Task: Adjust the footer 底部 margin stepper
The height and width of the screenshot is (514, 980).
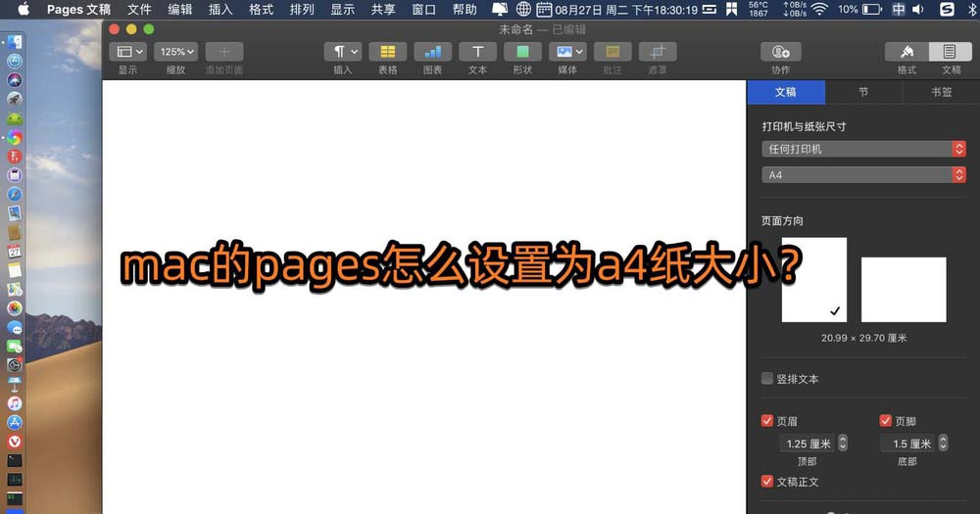Action: [x=943, y=443]
